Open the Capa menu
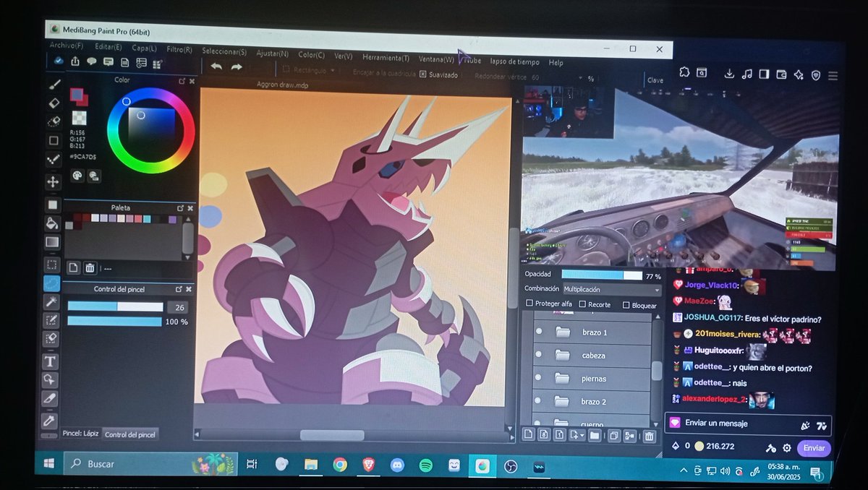The width and height of the screenshot is (868, 490). [144, 48]
